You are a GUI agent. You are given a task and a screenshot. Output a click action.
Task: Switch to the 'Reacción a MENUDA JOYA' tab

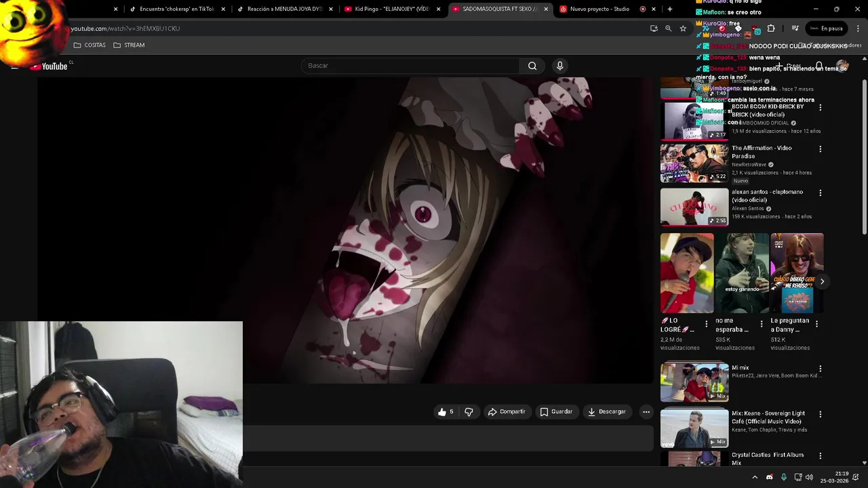pyautogui.click(x=284, y=9)
